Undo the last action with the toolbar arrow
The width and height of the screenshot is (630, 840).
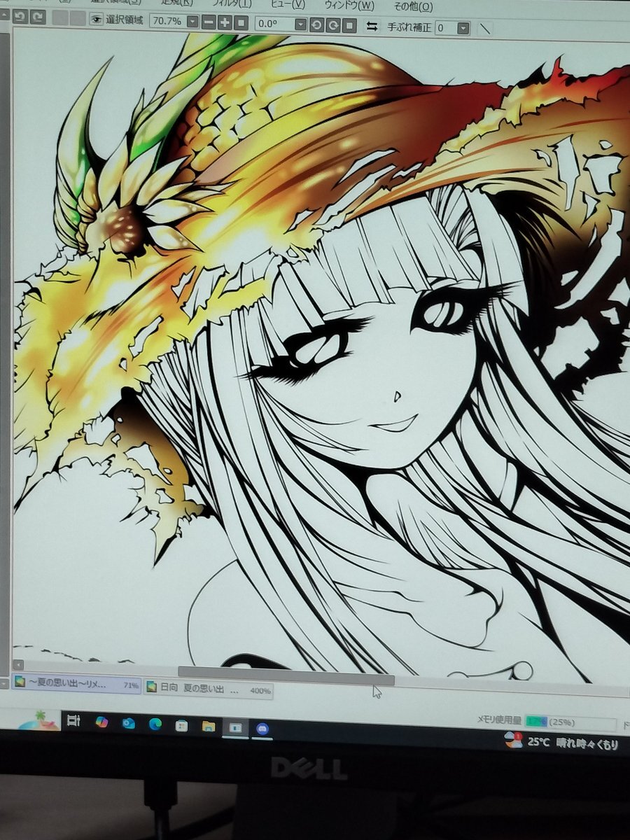point(20,18)
